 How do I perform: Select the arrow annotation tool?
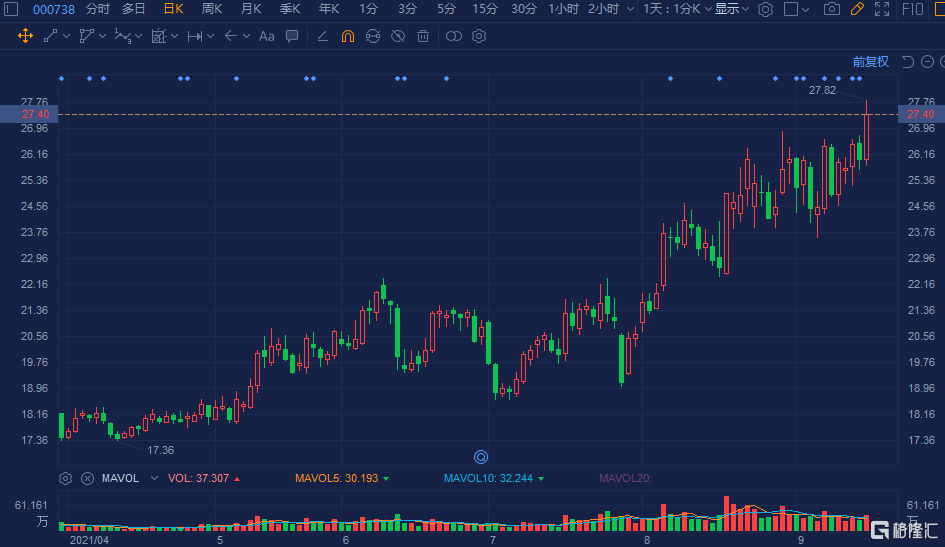231,36
